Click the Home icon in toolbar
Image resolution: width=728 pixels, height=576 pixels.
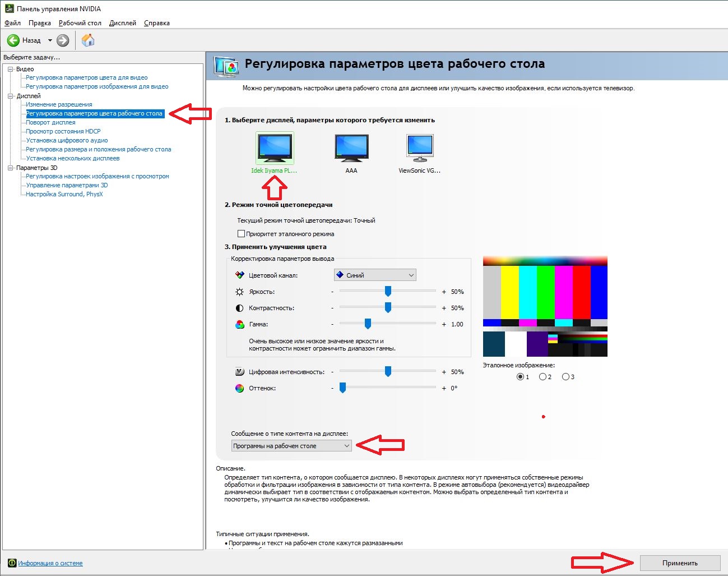point(88,40)
